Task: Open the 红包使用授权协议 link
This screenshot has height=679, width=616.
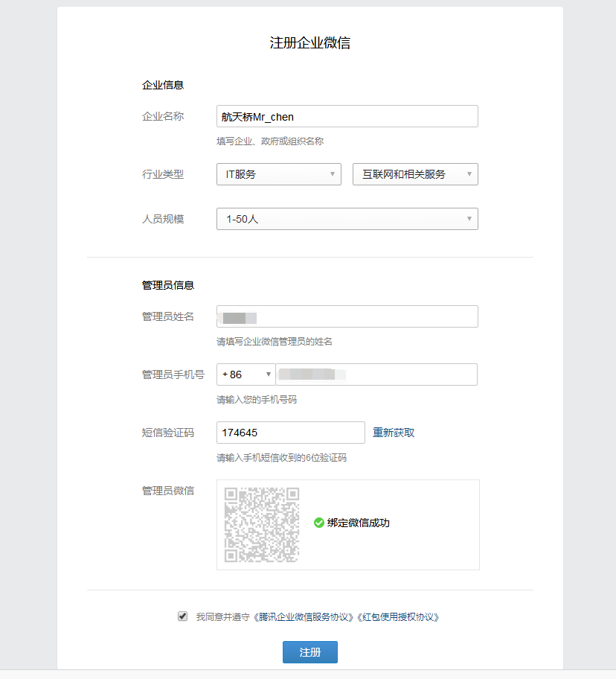Action: [x=399, y=617]
